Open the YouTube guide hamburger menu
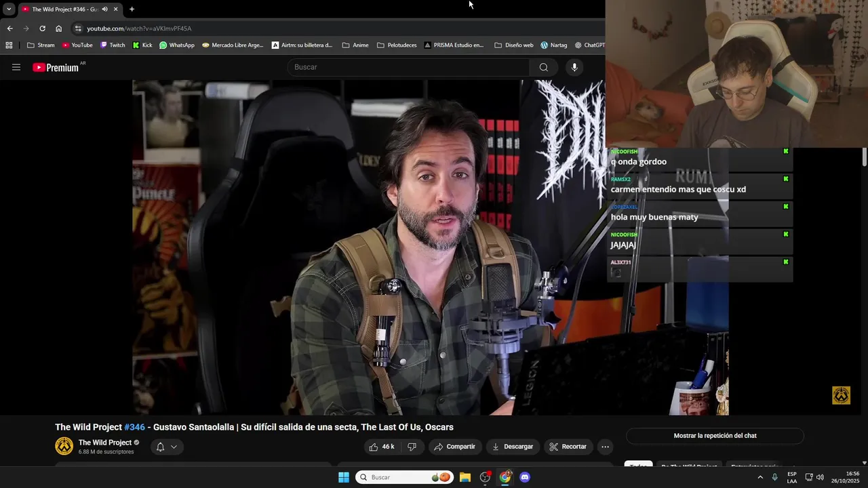Image resolution: width=868 pixels, height=488 pixels. (16, 67)
